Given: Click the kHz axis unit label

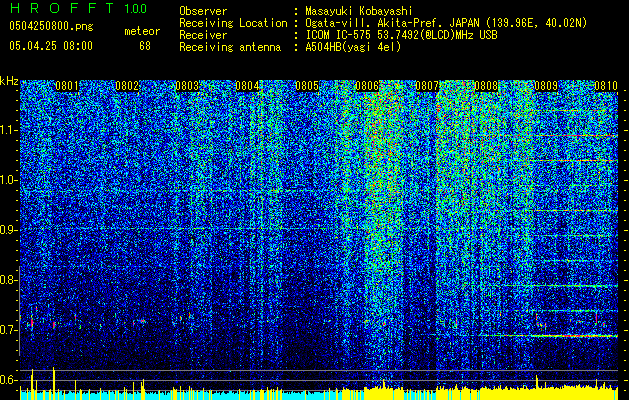Looking at the screenshot, I should [9, 81].
